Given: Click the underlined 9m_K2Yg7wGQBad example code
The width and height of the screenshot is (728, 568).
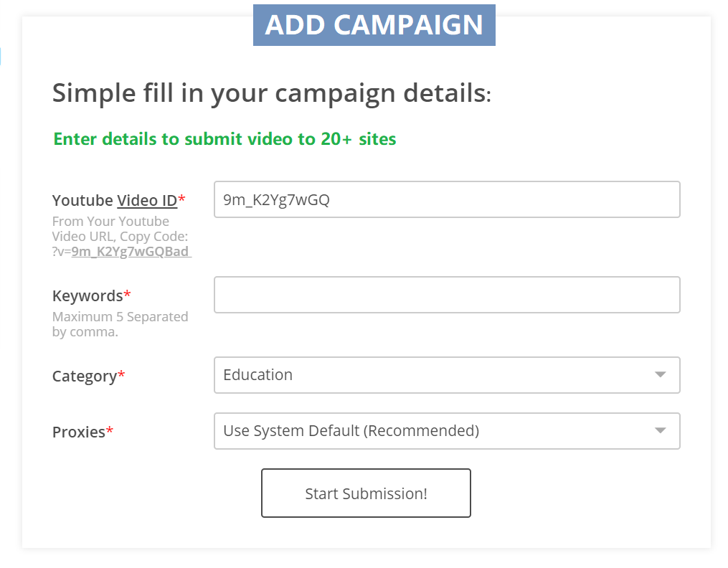Looking at the screenshot, I should point(131,252).
